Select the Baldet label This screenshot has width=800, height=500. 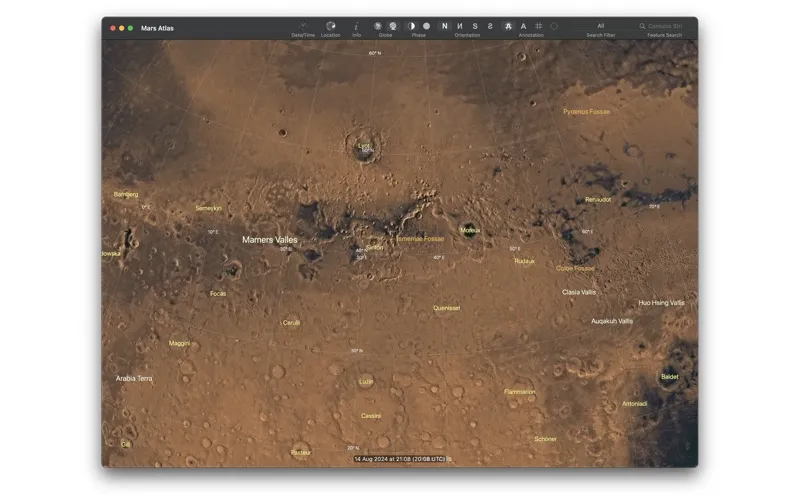pyautogui.click(x=669, y=377)
